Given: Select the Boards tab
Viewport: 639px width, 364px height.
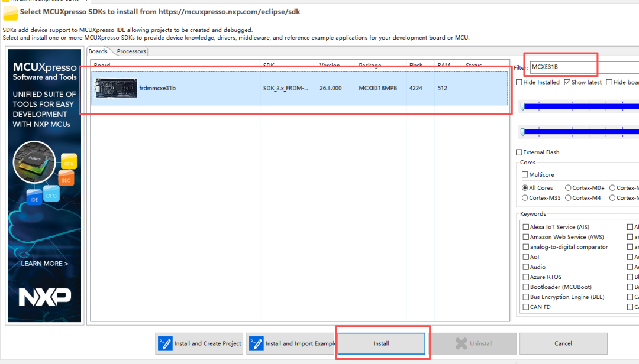Looking at the screenshot, I should click(98, 51).
